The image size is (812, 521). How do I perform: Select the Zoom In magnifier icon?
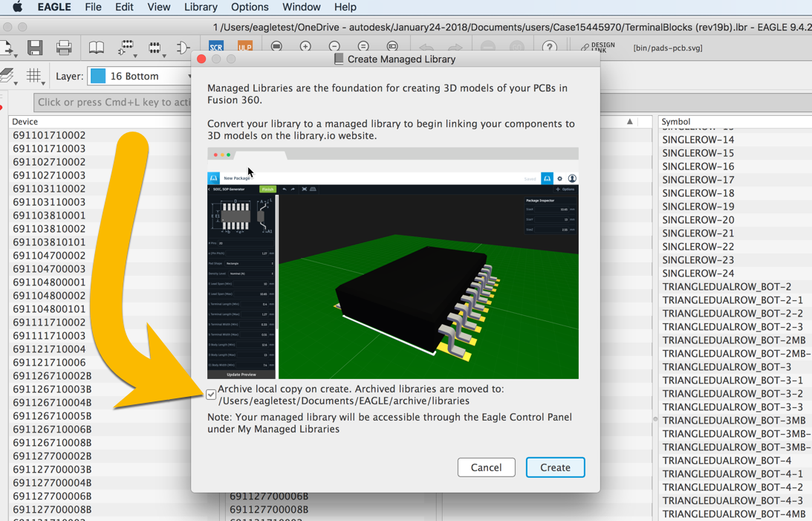[305, 46]
